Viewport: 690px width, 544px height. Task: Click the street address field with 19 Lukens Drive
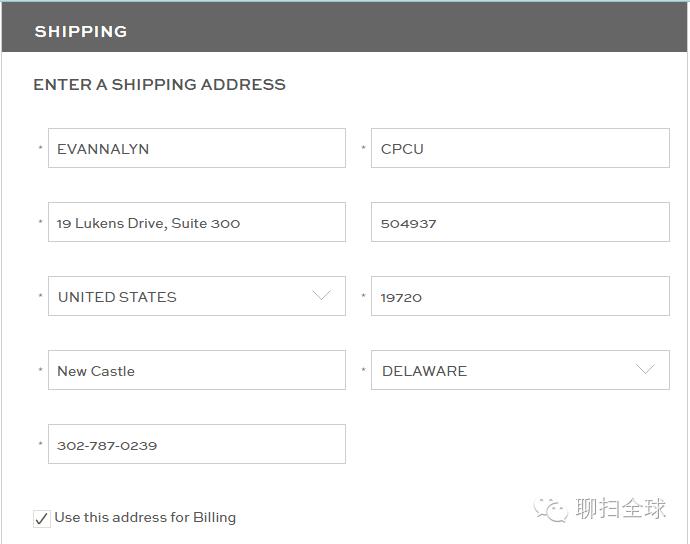pos(196,223)
